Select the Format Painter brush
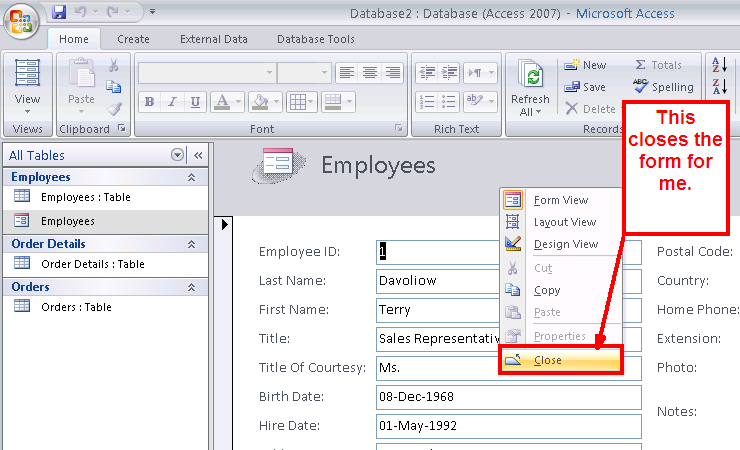The width and height of the screenshot is (740, 450). (x=114, y=109)
